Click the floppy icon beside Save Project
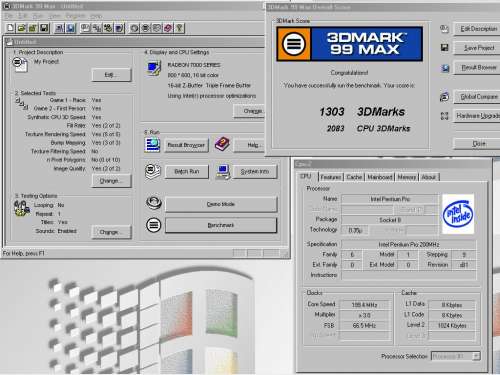Image resolution: width=500 pixels, height=375 pixels. tap(444, 48)
